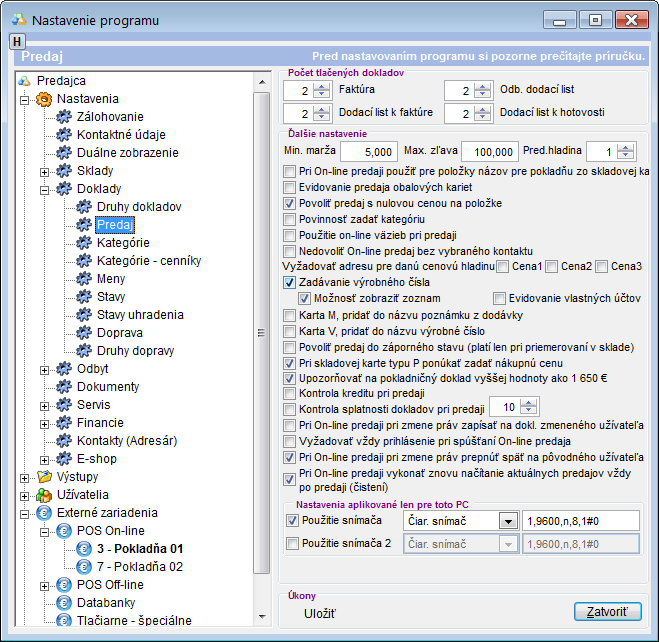
Task: Click the Užívatelia users icon
Action: pyautogui.click(x=44, y=495)
